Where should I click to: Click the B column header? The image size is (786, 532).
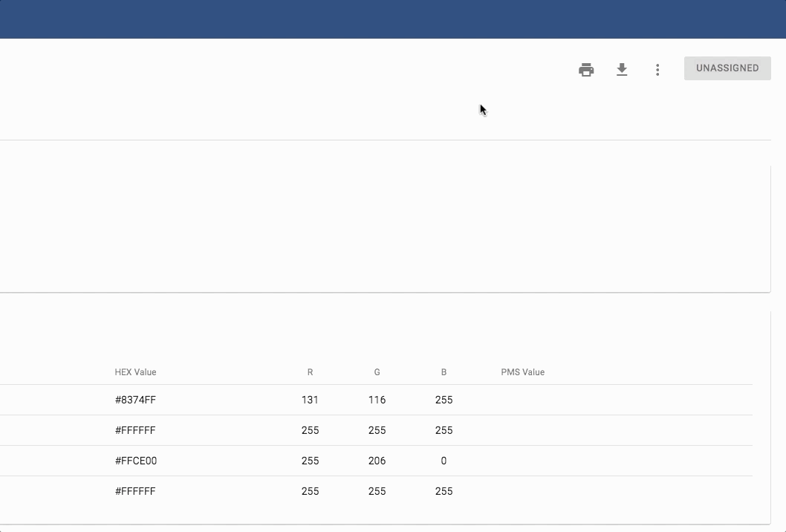(444, 372)
